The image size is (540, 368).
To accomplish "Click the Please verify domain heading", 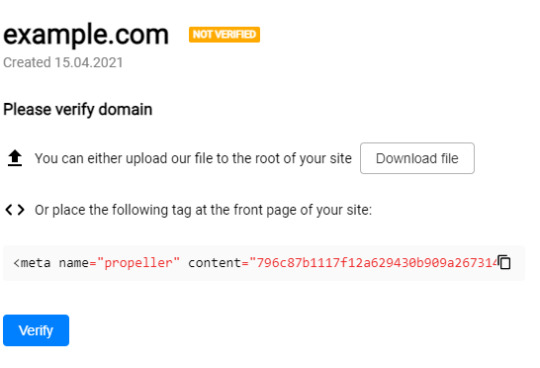I will point(78,110).
